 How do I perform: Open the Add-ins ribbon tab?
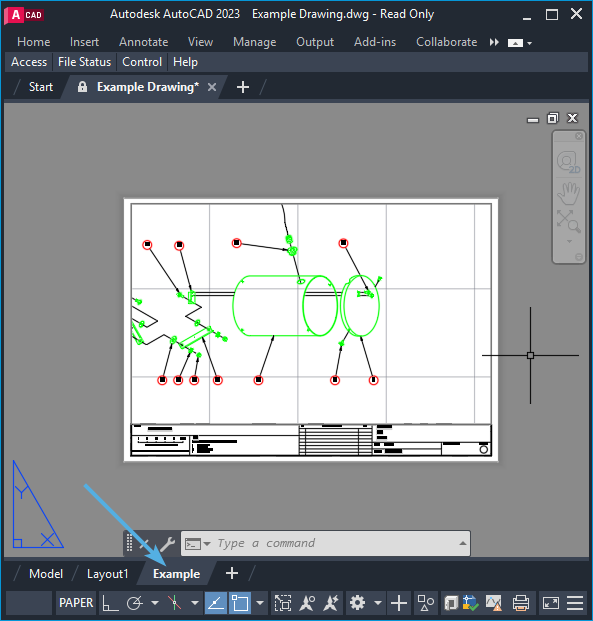click(x=375, y=42)
